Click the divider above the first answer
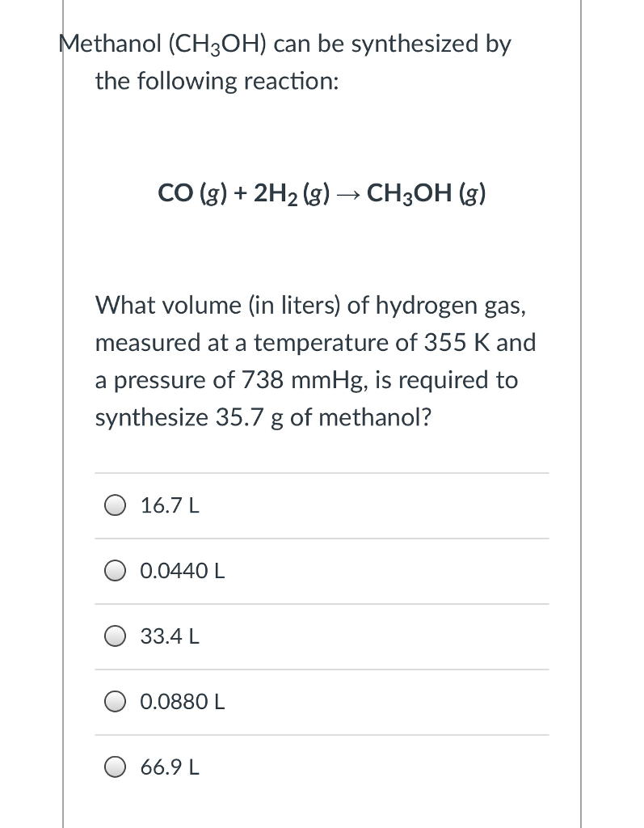Image resolution: width=644 pixels, height=828 pixels. coord(322,473)
